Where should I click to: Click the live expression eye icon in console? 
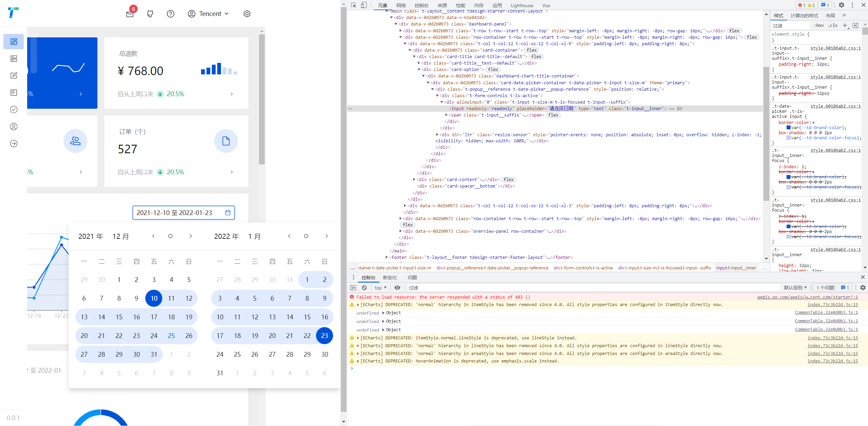click(x=397, y=287)
